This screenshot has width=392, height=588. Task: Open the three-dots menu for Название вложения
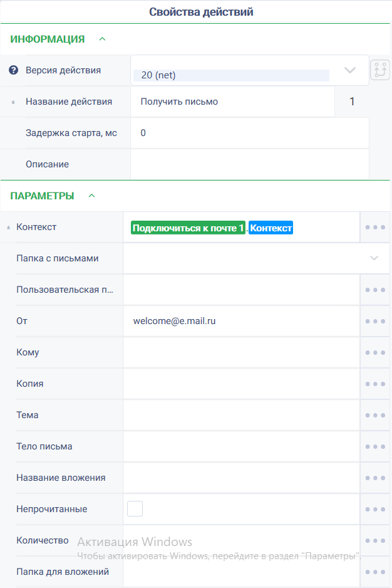[375, 478]
